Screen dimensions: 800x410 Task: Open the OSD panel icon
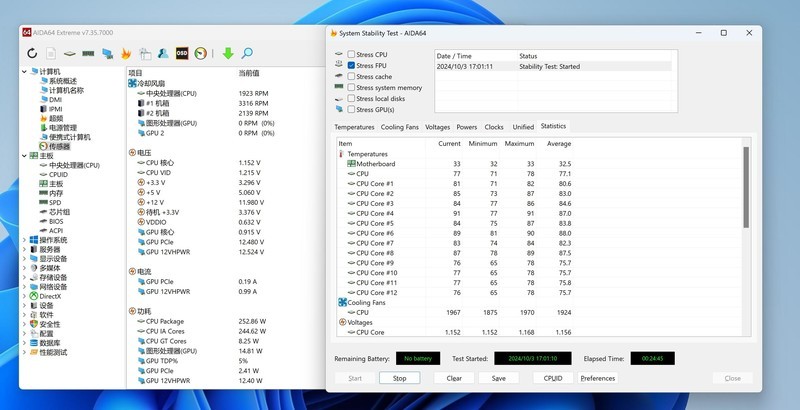pos(182,53)
